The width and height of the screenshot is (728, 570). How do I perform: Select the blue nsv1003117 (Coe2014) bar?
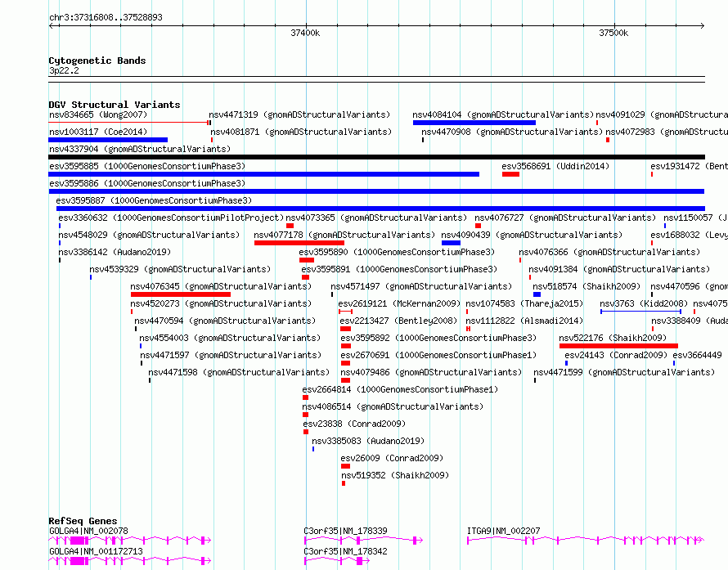108,140
